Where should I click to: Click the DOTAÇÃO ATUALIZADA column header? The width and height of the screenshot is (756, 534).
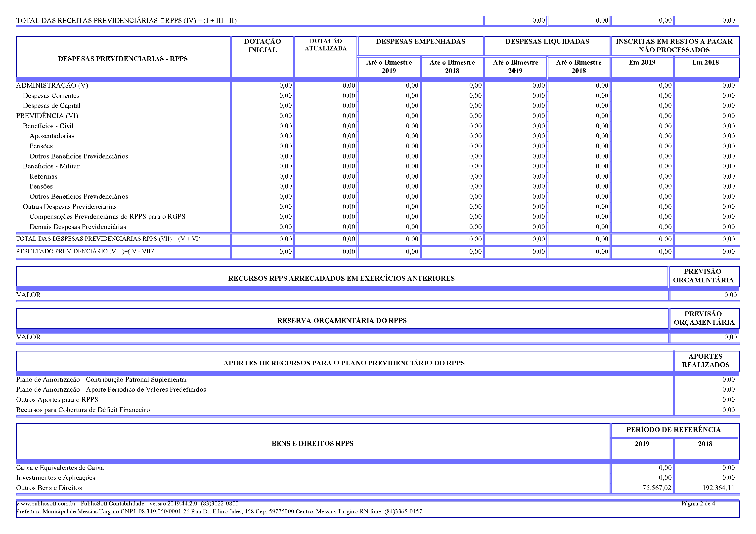click(x=325, y=45)
